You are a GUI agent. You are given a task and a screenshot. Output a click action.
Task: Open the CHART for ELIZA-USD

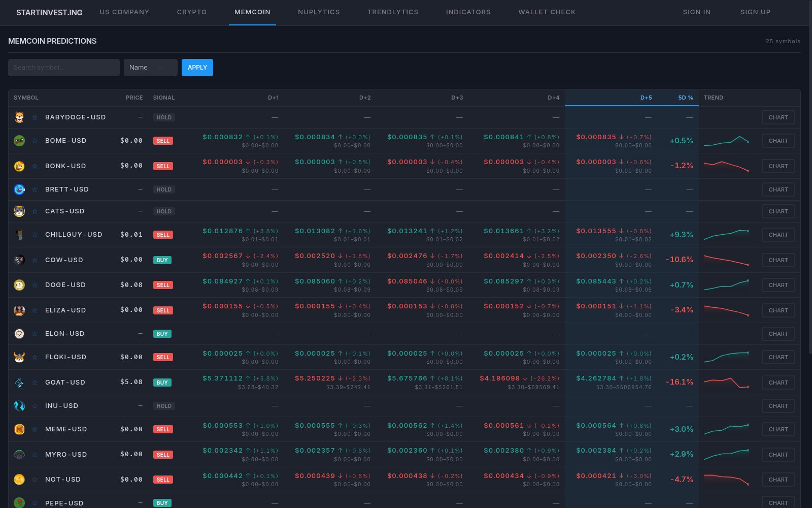point(778,310)
